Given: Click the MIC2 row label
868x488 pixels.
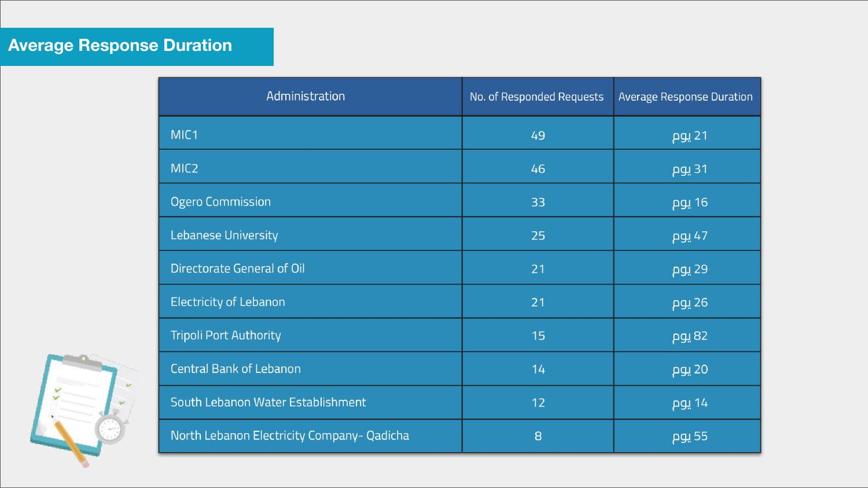Looking at the screenshot, I should click(184, 168).
